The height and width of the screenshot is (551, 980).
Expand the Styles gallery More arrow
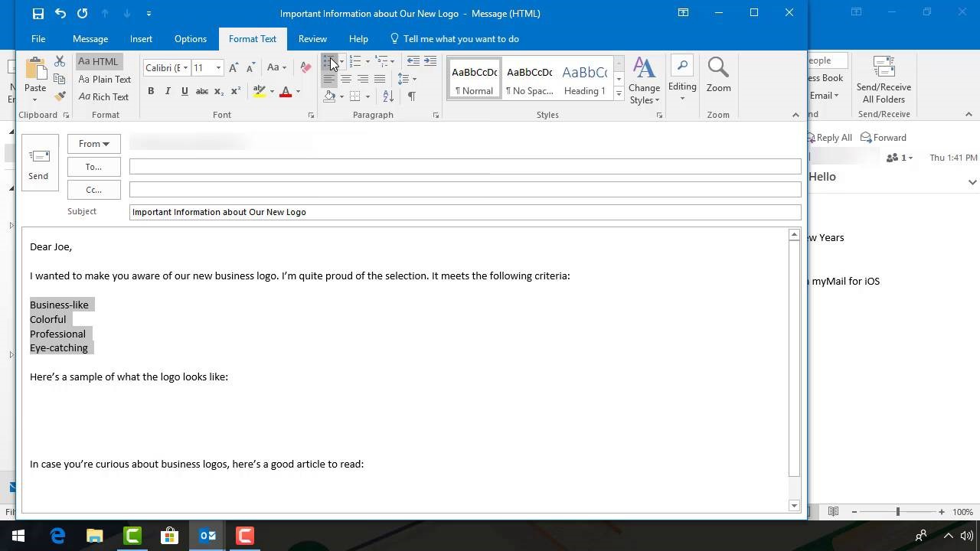pyautogui.click(x=619, y=93)
